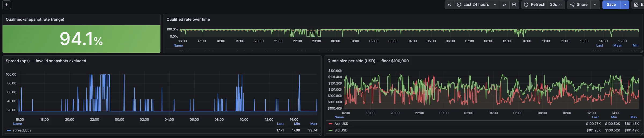Click the Share button
Image resolution: width=644 pixels, height=138 pixels.
579,5
